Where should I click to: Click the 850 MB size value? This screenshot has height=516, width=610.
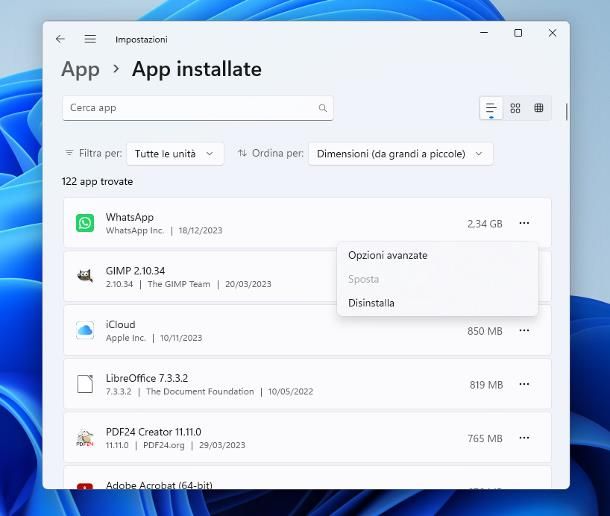click(485, 331)
